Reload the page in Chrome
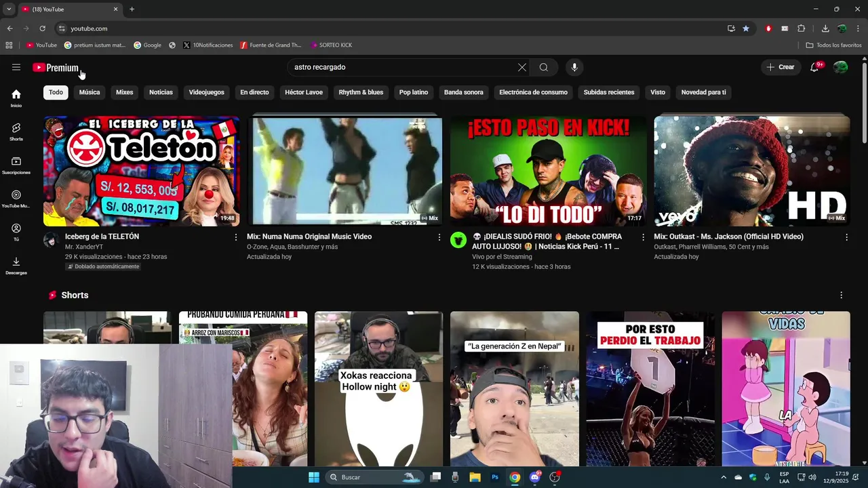This screenshot has width=868, height=488. coord(42,28)
